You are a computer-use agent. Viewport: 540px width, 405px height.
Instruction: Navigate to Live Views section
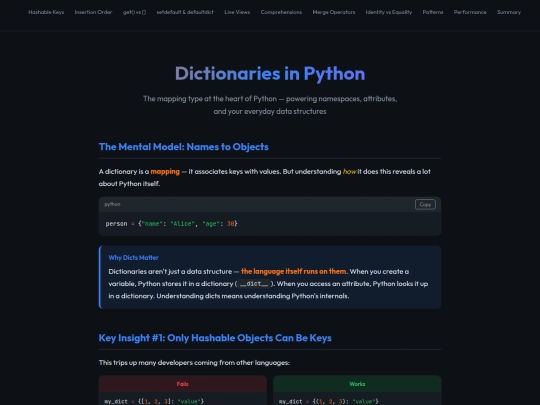pos(237,12)
